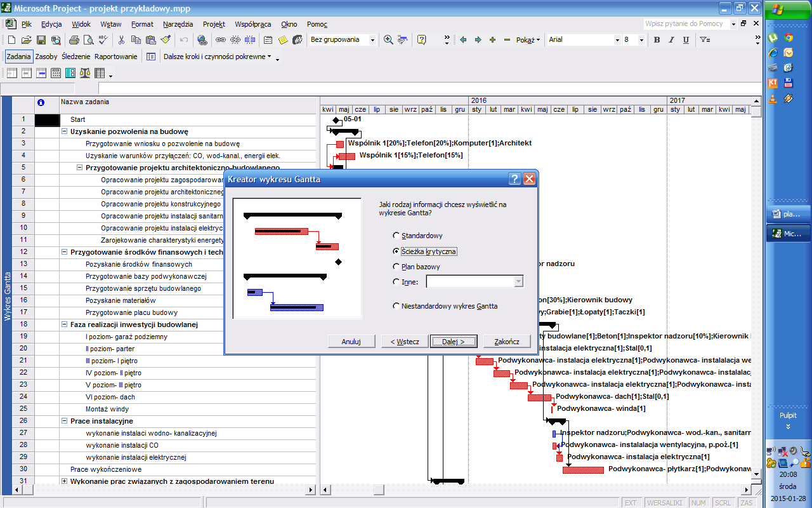Switch to the Raportowanie guide tab
Viewport: 812px width, 508px height.
coord(116,57)
